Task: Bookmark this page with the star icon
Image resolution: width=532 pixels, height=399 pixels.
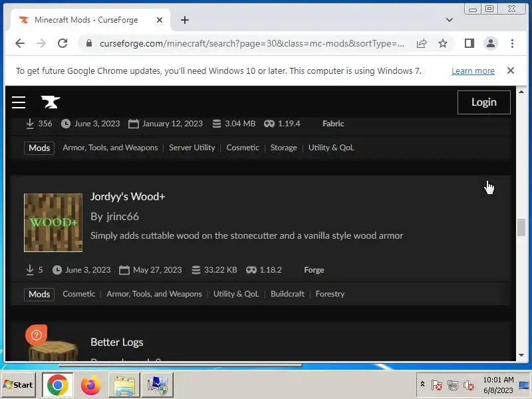Action: 443,43
